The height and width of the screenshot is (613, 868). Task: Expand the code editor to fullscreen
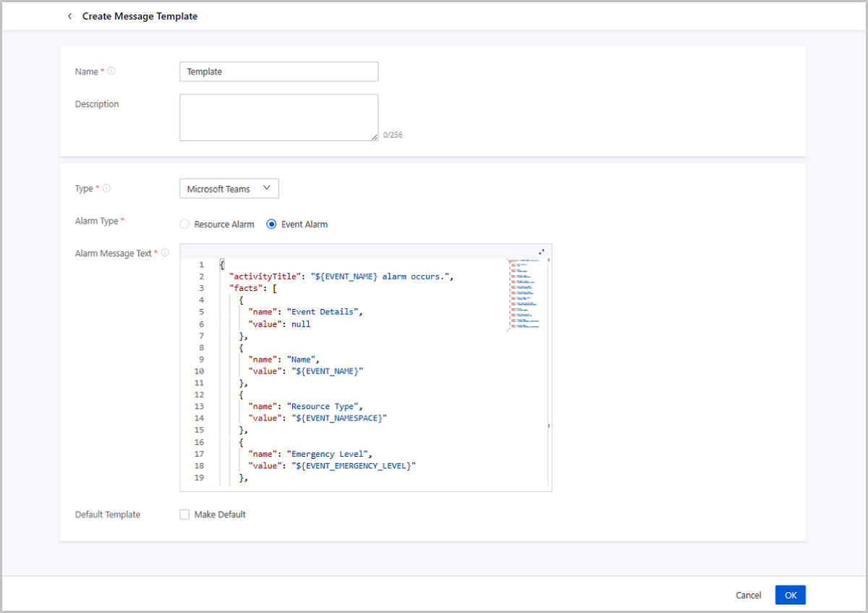(x=542, y=252)
